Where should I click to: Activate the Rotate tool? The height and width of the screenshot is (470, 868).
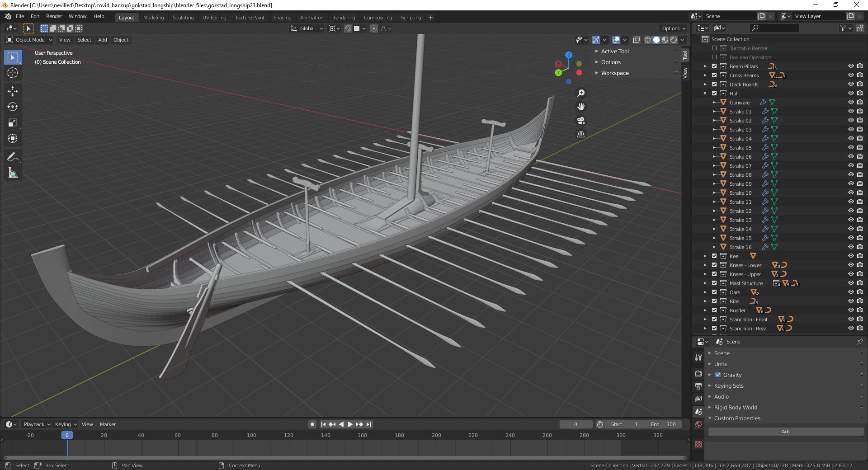[13, 107]
